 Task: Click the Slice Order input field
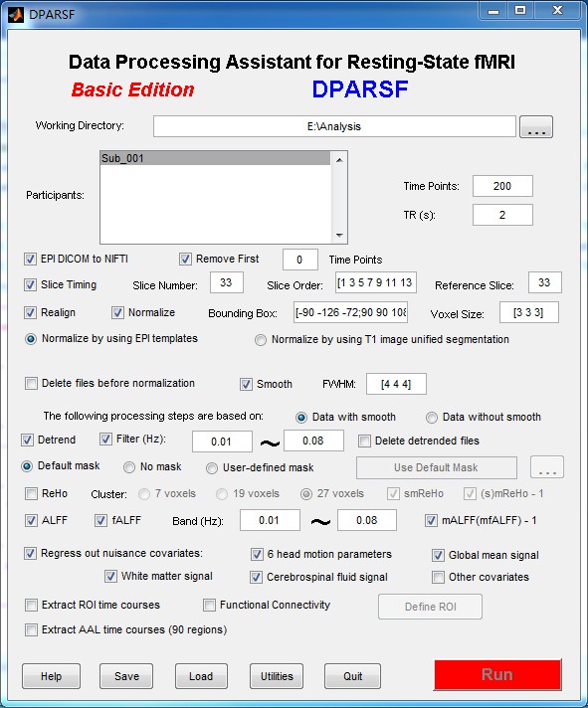point(376,282)
